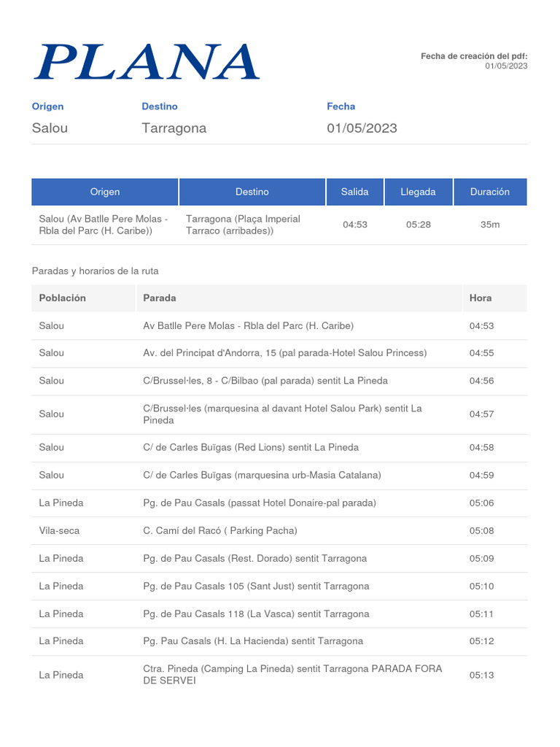Select the Parking Pacha stop row
560x747 pixels.
(221, 530)
